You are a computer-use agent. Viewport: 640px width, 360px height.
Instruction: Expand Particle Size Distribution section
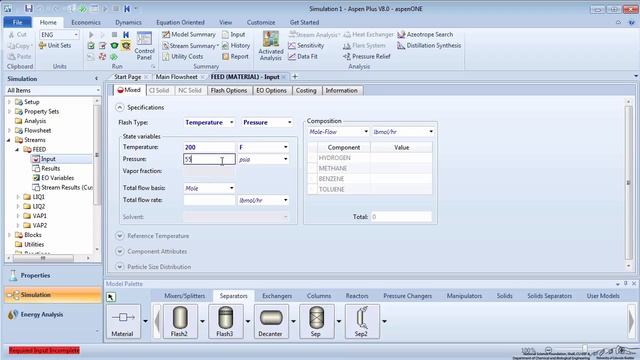tap(120, 267)
